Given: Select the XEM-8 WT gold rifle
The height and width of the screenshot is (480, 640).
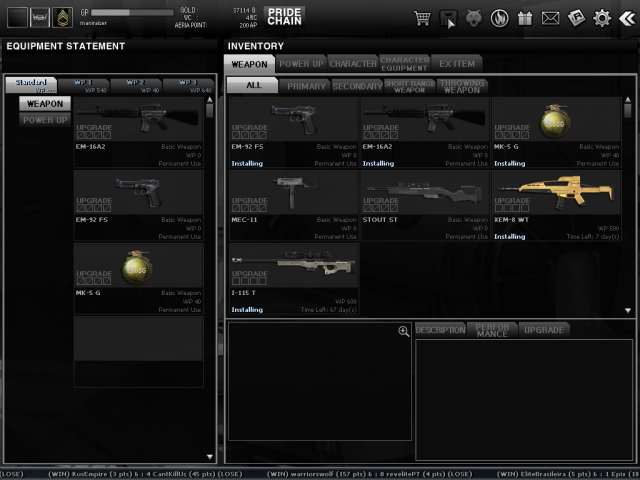Looking at the screenshot, I should [x=556, y=206].
